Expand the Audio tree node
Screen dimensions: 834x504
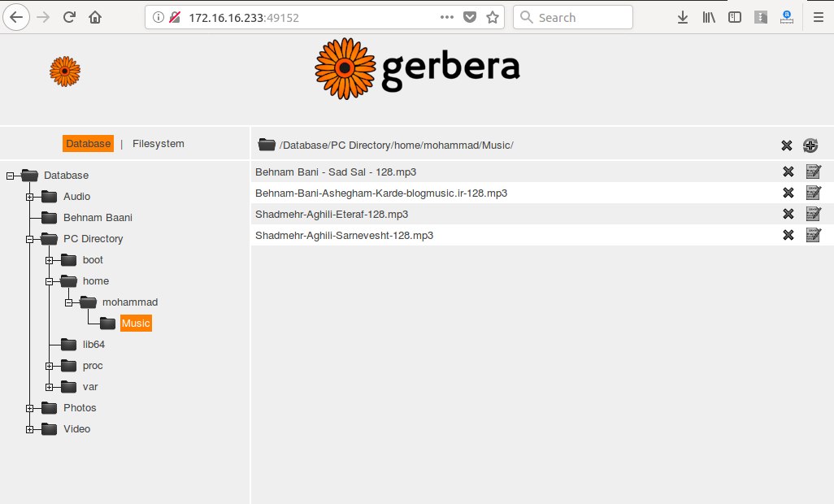pyautogui.click(x=30, y=197)
